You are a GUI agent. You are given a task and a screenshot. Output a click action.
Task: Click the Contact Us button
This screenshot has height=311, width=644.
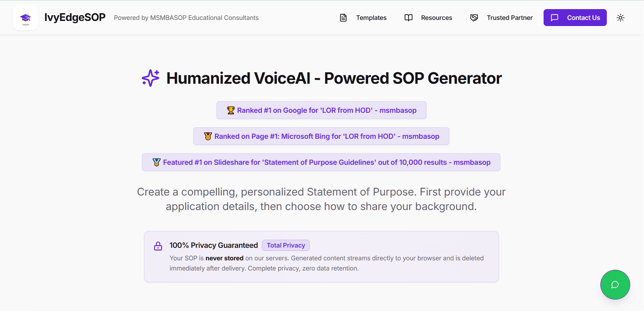pos(575,18)
